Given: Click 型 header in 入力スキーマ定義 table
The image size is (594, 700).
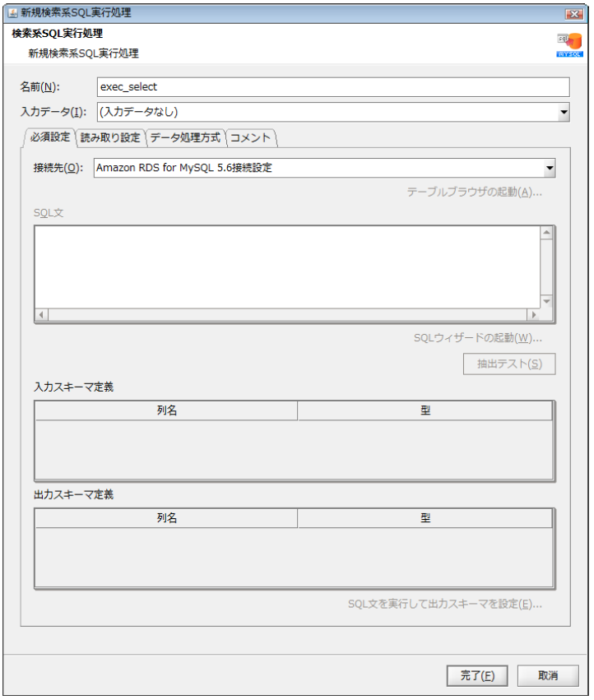Looking at the screenshot, I should click(x=425, y=410).
